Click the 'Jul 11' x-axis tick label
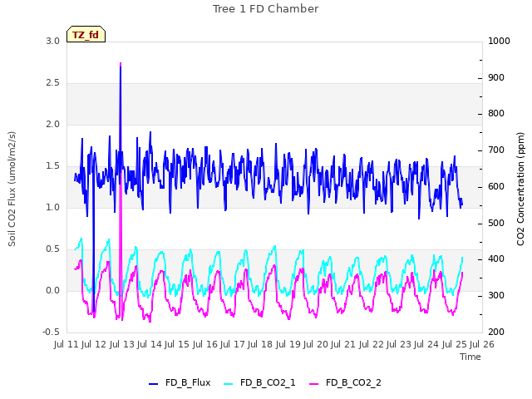 click(66, 344)
